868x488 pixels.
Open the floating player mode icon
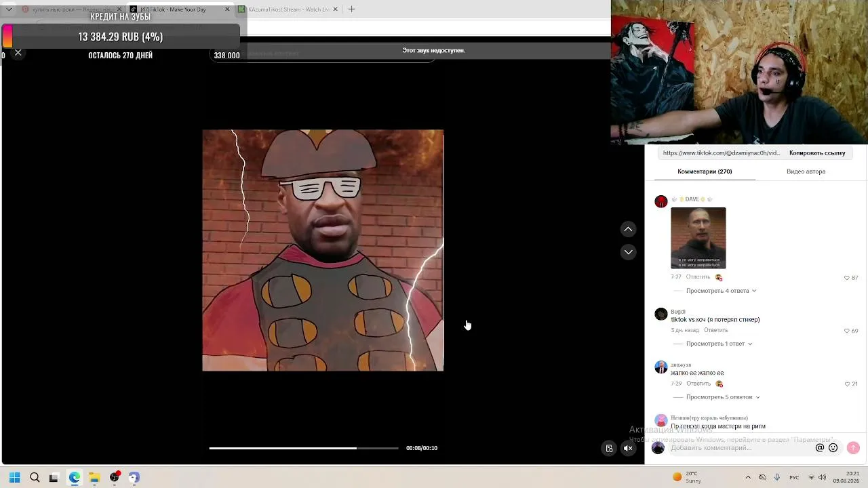click(x=609, y=448)
